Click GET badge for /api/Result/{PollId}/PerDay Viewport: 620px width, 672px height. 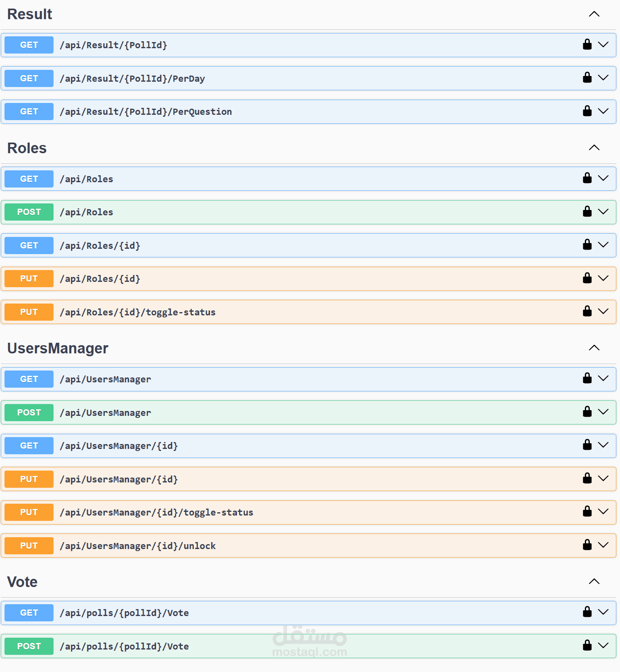click(29, 78)
